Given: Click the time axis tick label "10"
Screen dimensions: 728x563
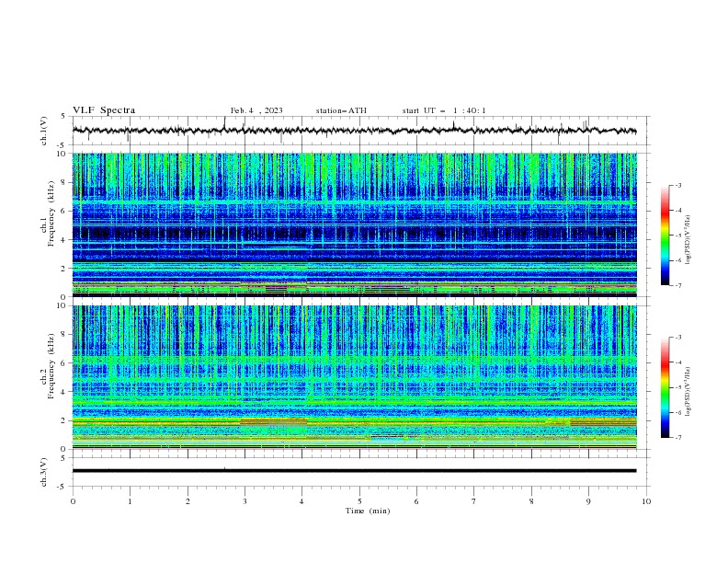Looking at the screenshot, I should click(646, 501).
